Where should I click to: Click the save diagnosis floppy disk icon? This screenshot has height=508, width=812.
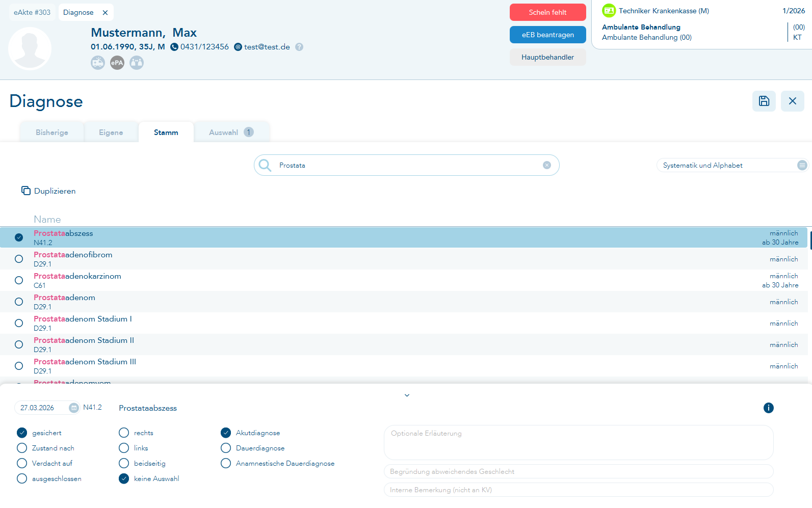(x=764, y=101)
